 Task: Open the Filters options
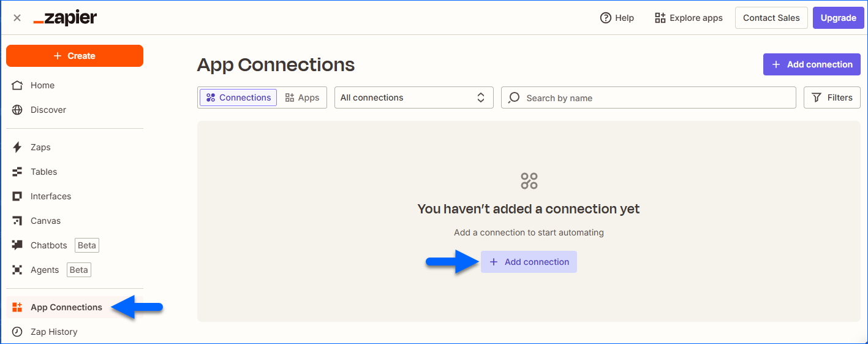(x=831, y=97)
